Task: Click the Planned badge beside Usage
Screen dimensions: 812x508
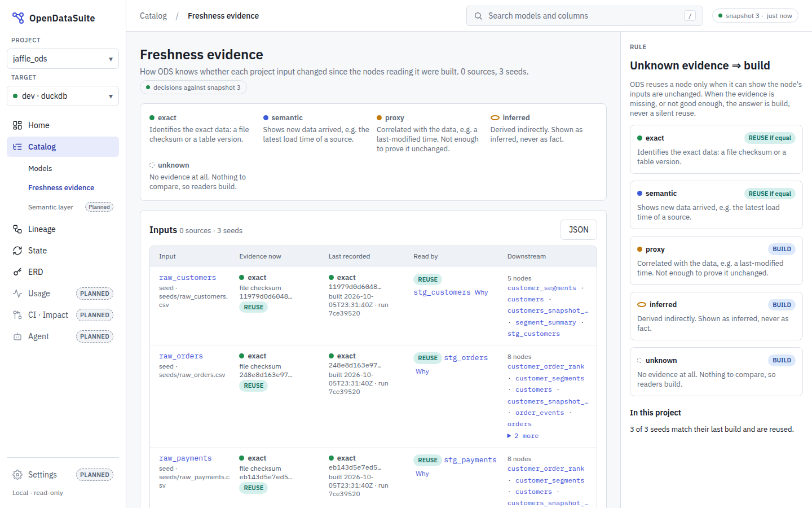Action: click(95, 294)
